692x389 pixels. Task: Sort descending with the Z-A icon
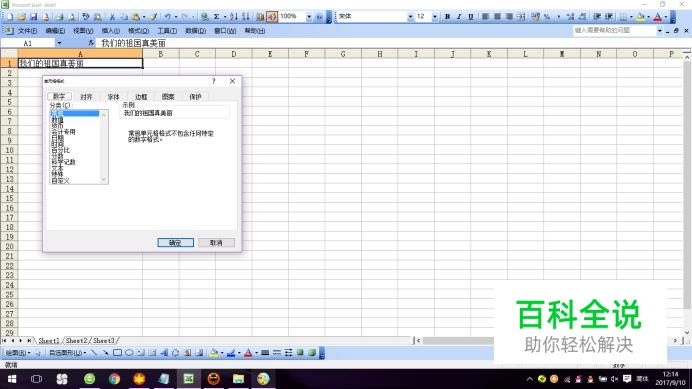[x=246, y=17]
